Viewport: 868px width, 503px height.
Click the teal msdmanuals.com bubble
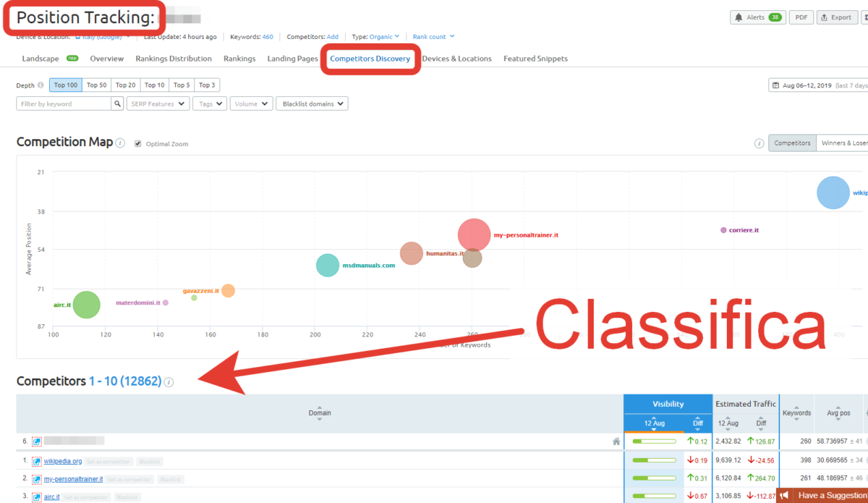coord(328,266)
